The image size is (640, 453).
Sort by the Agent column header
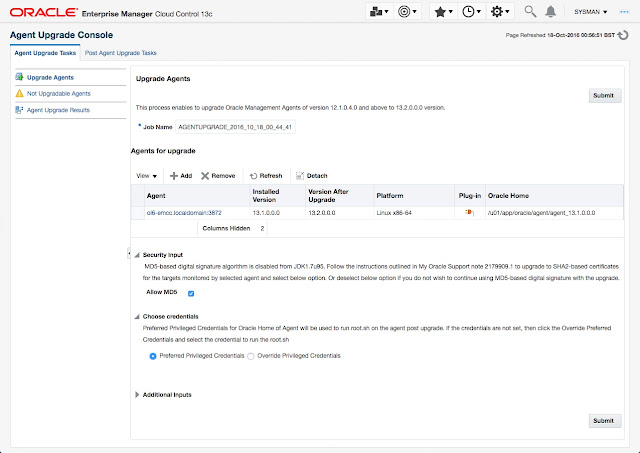(197, 195)
